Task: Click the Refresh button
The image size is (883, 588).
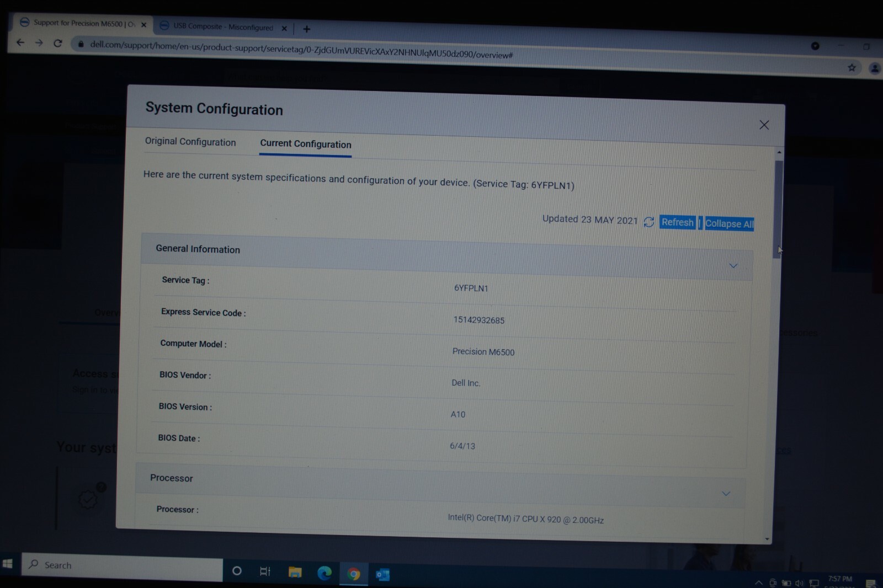Action: [x=677, y=222]
